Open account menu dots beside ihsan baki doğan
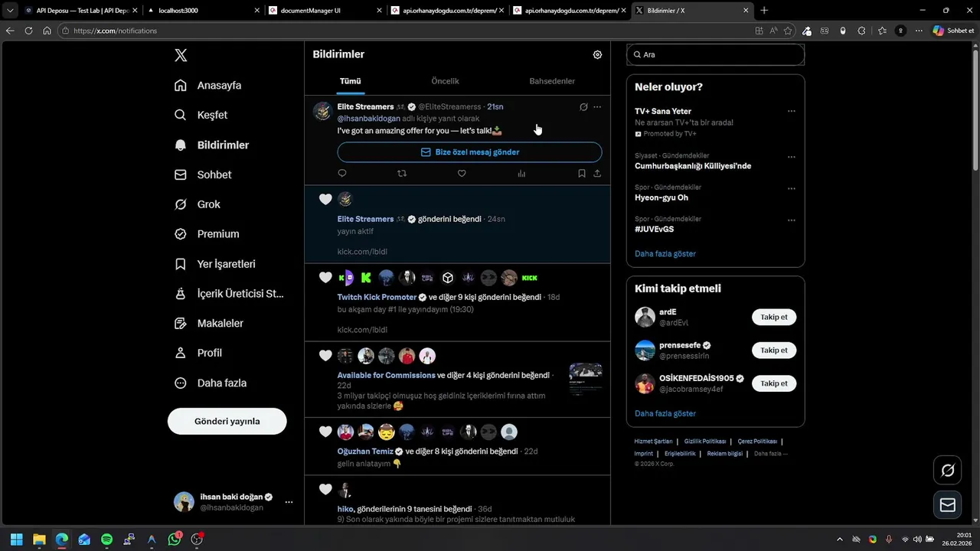The image size is (980, 551). (x=289, y=502)
